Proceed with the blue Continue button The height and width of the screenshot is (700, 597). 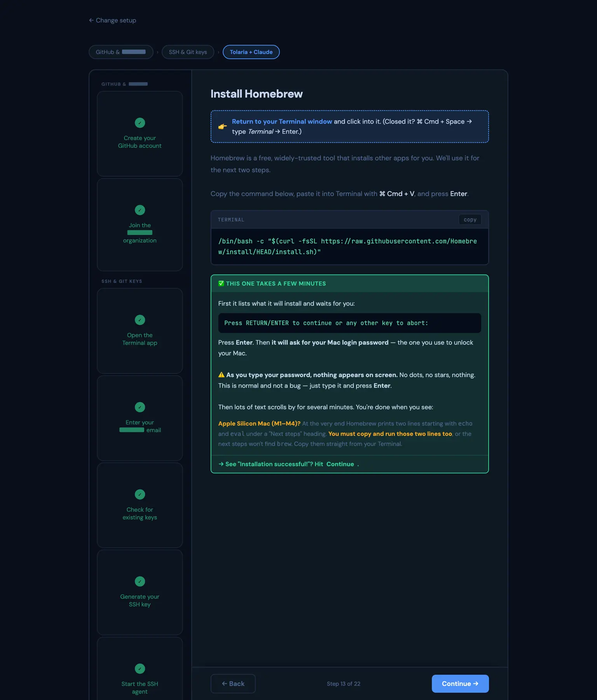click(460, 684)
